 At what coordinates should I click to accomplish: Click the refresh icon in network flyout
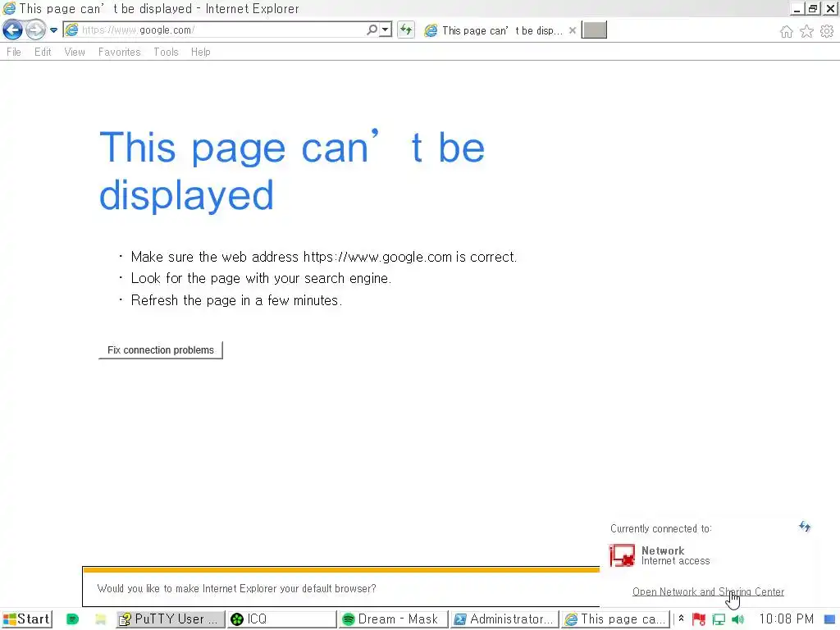pyautogui.click(x=805, y=527)
